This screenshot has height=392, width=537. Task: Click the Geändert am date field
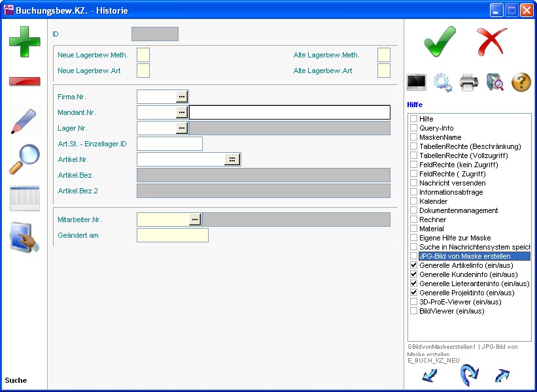tap(172, 235)
